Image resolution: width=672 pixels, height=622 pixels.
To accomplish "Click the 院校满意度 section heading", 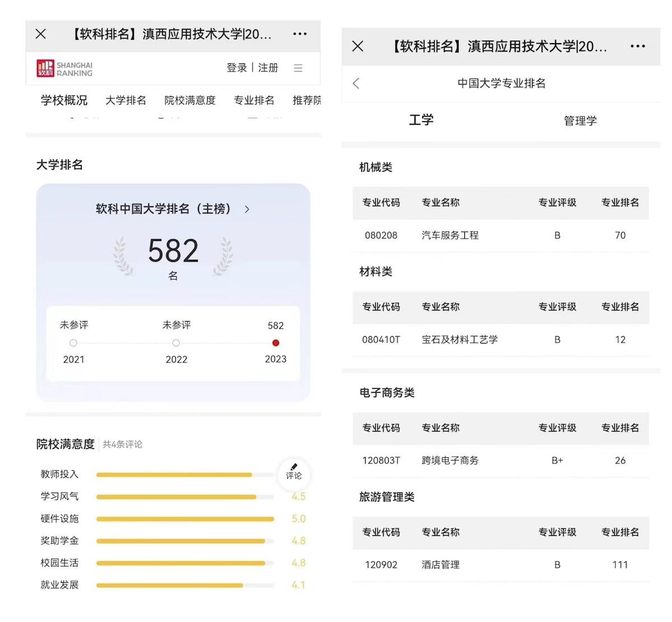I will (66, 444).
